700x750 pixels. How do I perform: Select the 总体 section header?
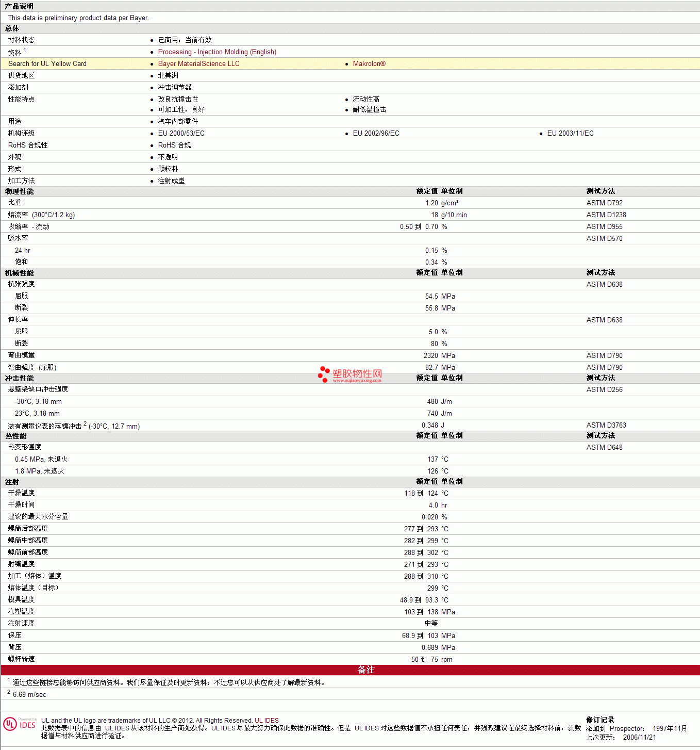(12, 29)
